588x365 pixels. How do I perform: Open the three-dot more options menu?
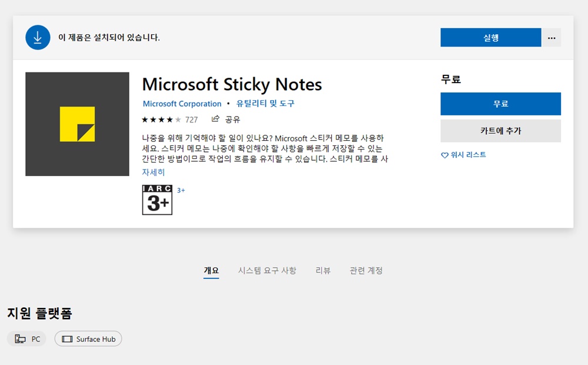point(552,38)
